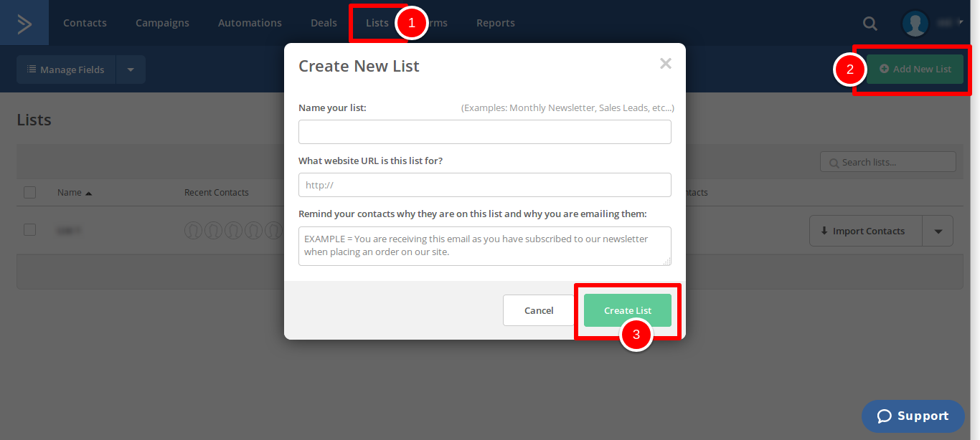980x440 pixels.
Task: Close the Create New List dialog
Action: (x=666, y=64)
